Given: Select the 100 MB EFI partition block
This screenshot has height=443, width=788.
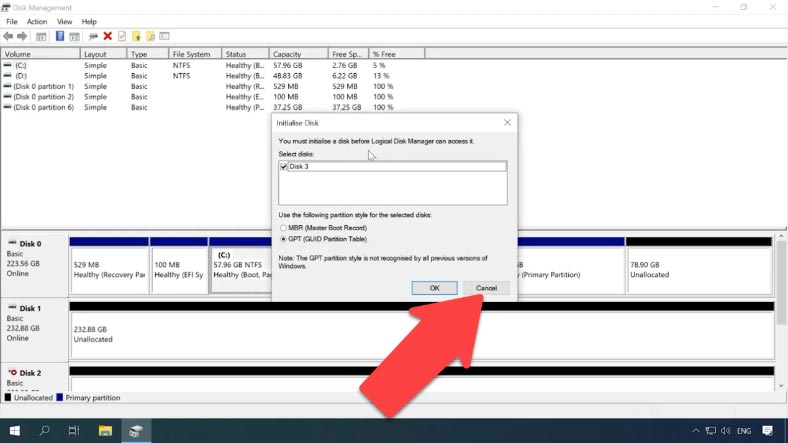Looking at the screenshot, I should coord(179,266).
